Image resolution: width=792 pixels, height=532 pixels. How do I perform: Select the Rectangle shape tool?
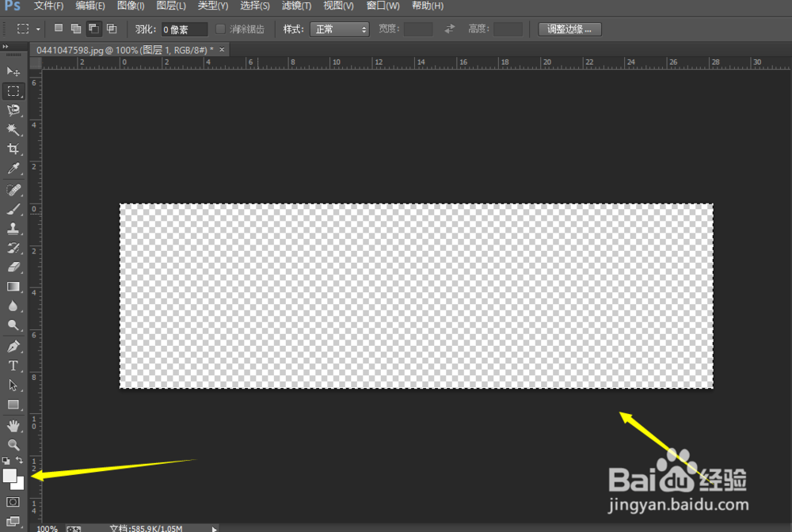(13, 405)
